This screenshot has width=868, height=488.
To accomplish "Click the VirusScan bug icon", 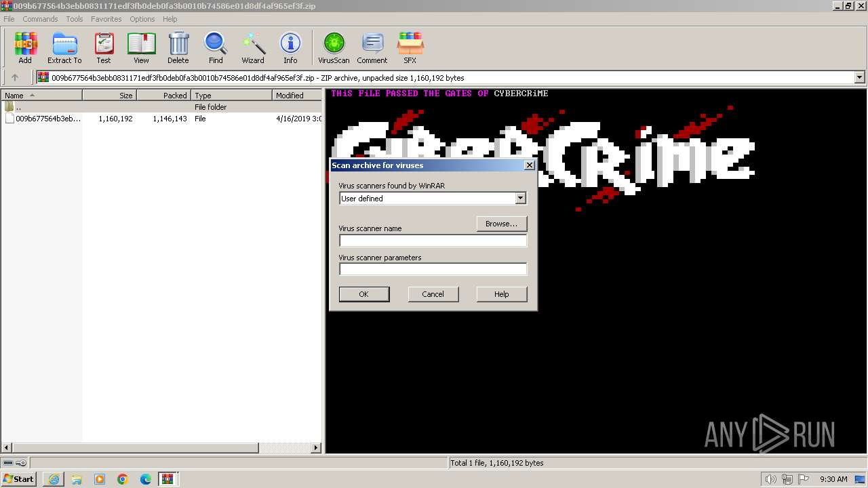I will 334,48.
